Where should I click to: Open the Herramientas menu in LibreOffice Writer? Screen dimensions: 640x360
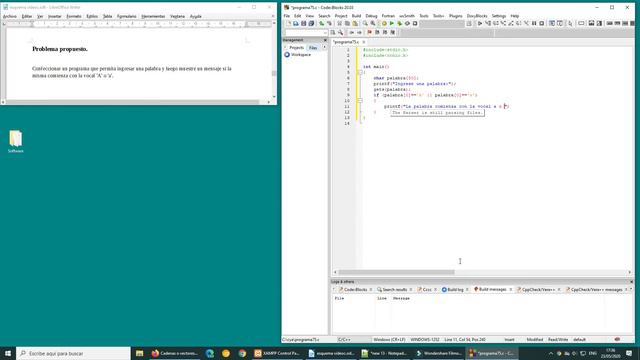pyautogui.click(x=153, y=16)
